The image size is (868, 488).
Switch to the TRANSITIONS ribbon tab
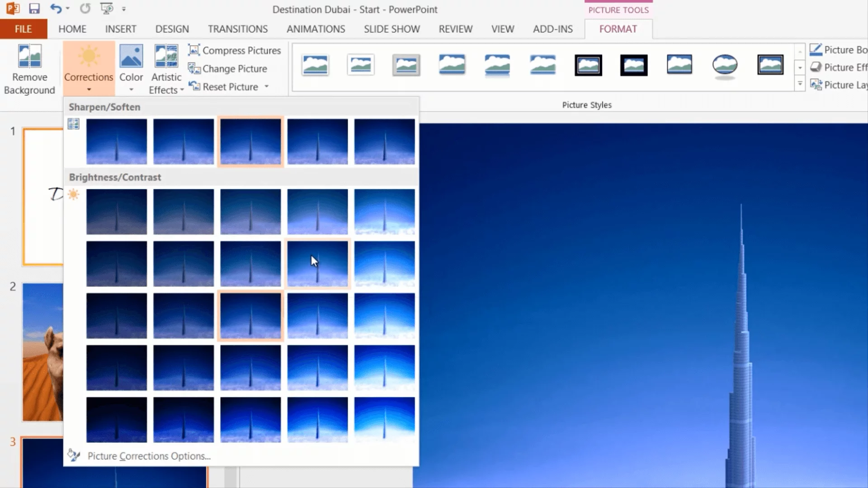237,29
